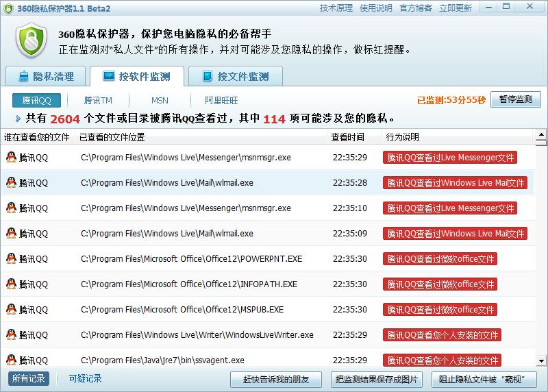The width and height of the screenshot is (548, 392).
Task: Select the MSPUB.EXE file path
Action: 182,310
